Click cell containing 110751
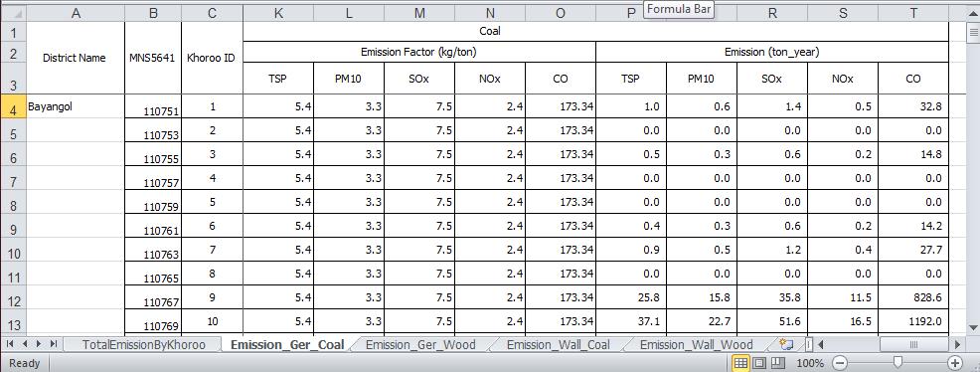980x372 pixels. (153, 106)
